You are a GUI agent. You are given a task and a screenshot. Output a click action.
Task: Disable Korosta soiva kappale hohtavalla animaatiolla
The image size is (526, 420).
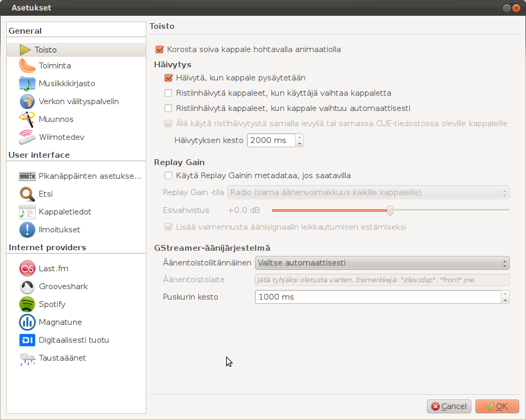click(160, 49)
